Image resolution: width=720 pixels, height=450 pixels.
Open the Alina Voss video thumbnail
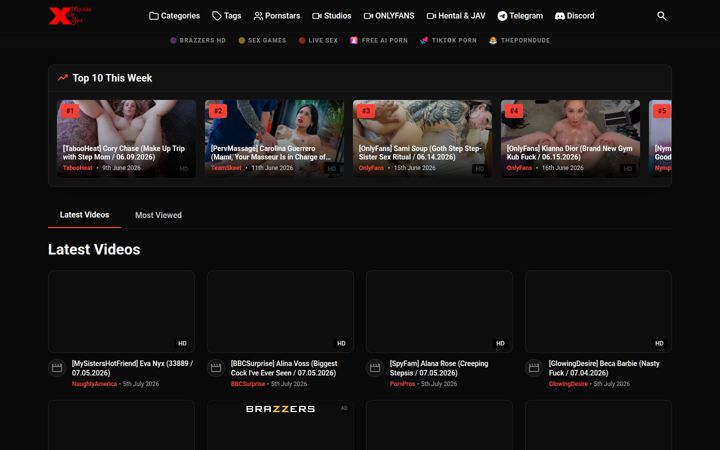tap(281, 311)
